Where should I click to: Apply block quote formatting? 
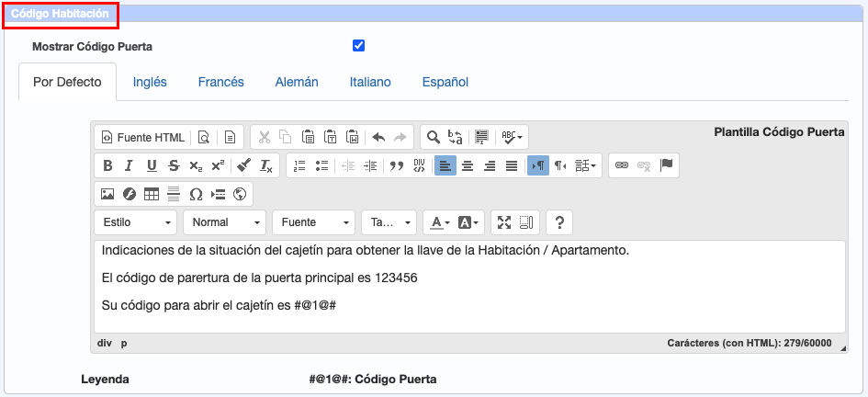pos(397,165)
